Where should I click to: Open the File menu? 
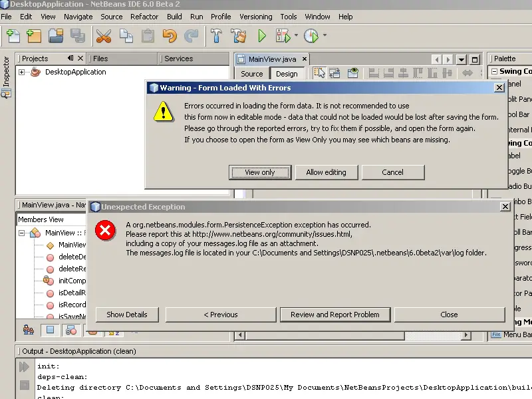click(x=6, y=17)
